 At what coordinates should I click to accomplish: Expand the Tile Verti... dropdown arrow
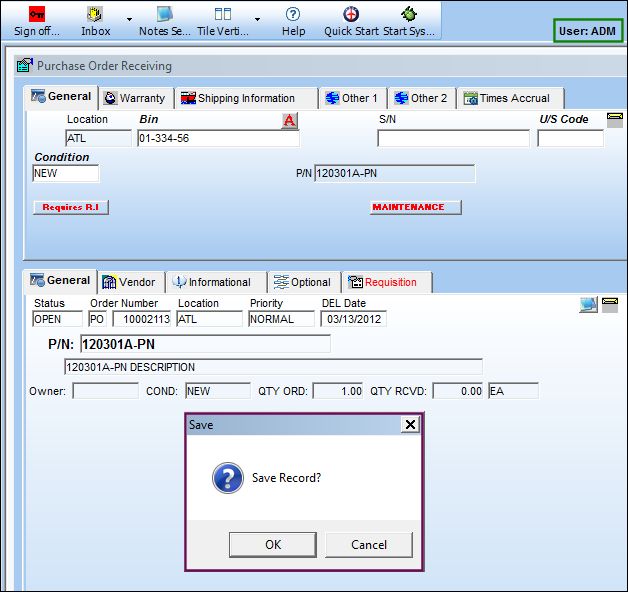click(x=258, y=19)
